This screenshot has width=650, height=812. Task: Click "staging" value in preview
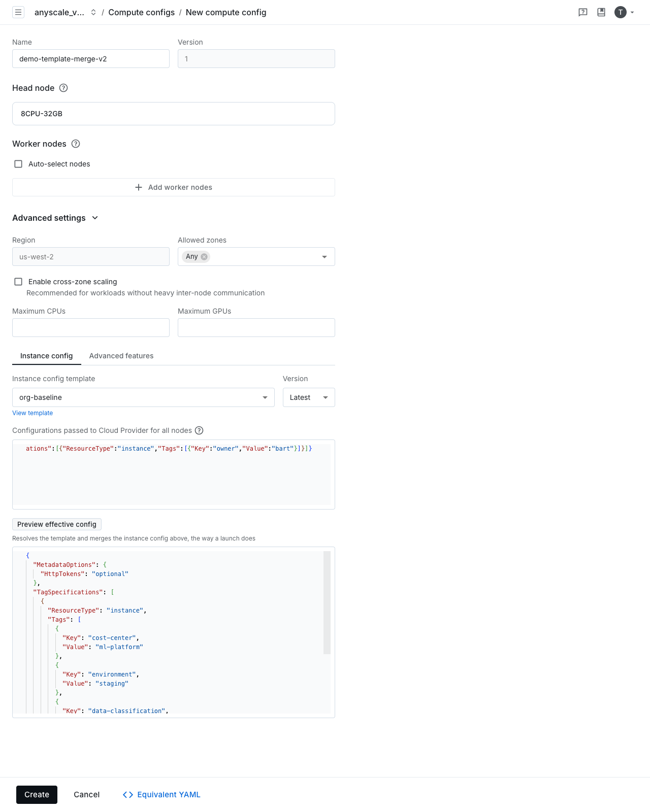coord(112,684)
